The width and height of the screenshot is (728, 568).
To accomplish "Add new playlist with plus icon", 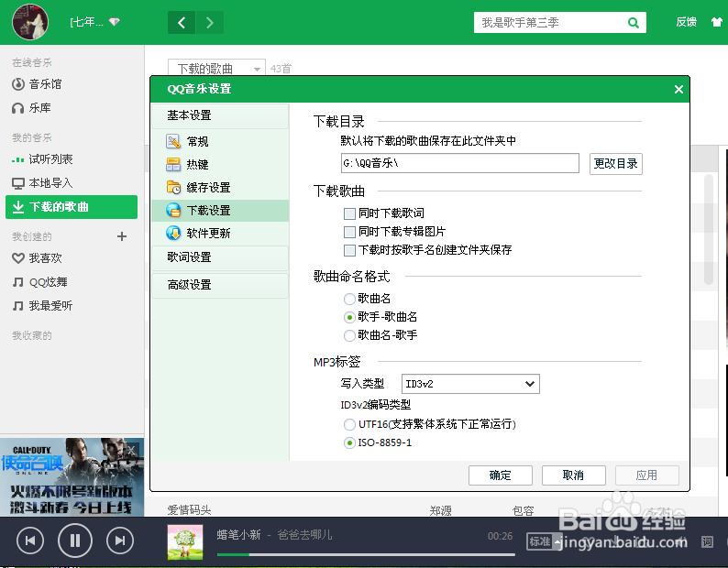I will pos(122,236).
